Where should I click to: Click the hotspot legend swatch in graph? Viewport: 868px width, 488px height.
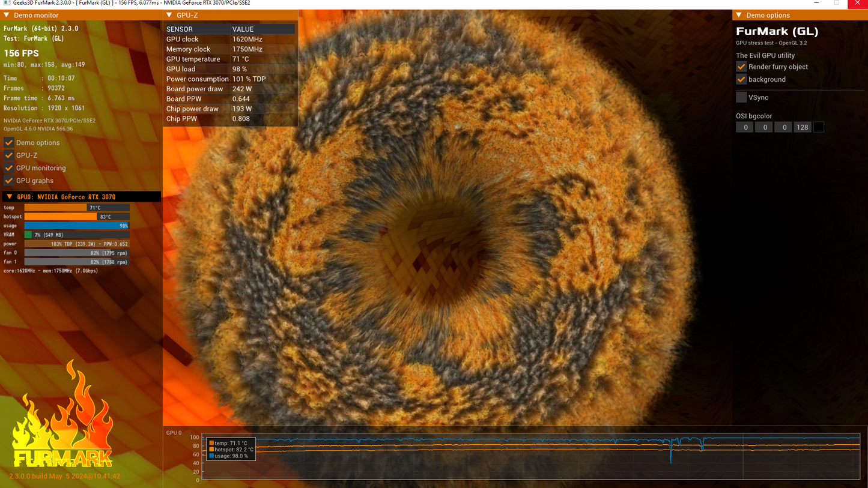click(211, 450)
